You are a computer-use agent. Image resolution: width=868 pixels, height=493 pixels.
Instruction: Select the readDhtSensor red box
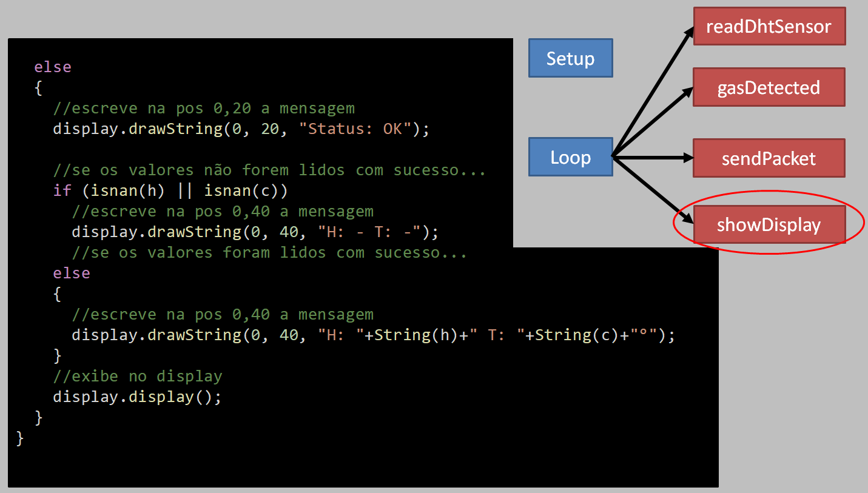769,26
